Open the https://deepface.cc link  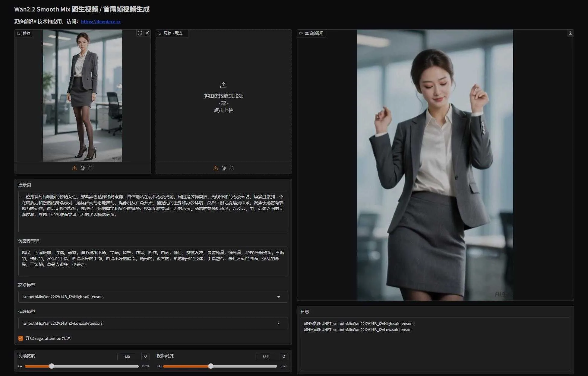click(x=101, y=22)
